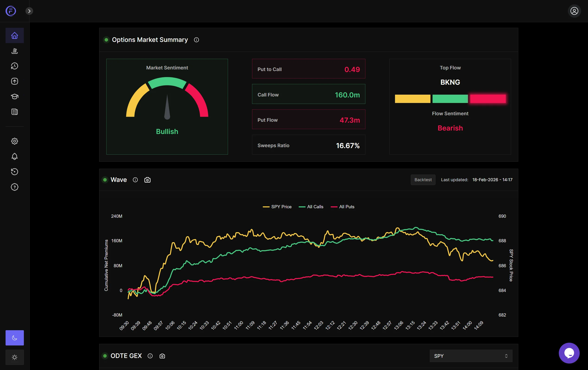Viewport: 588px width, 370px height.
Task: Open the camera snapshot icon next to Wave
Action: pyautogui.click(x=147, y=180)
